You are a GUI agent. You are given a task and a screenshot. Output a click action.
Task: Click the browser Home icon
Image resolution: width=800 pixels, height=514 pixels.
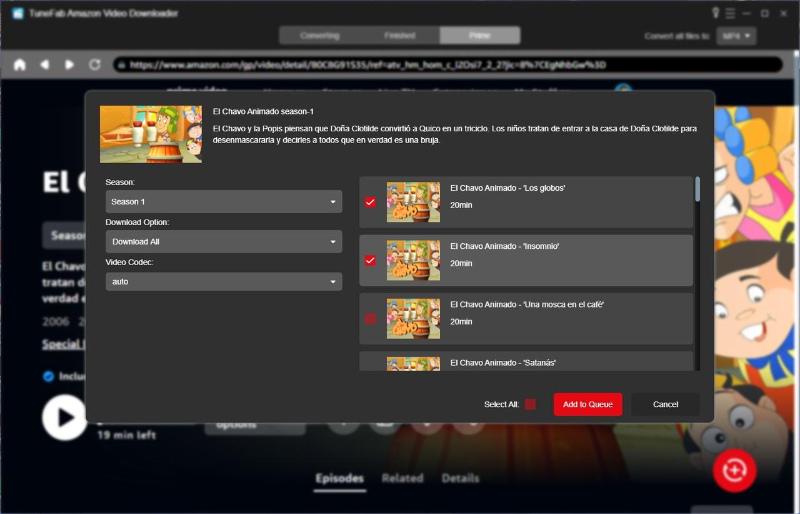19,64
